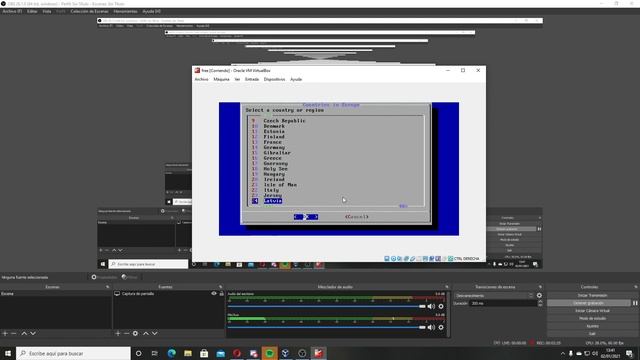This screenshot has height=360, width=640.
Task: Click Salir button in Controles
Action: click(x=592, y=333)
